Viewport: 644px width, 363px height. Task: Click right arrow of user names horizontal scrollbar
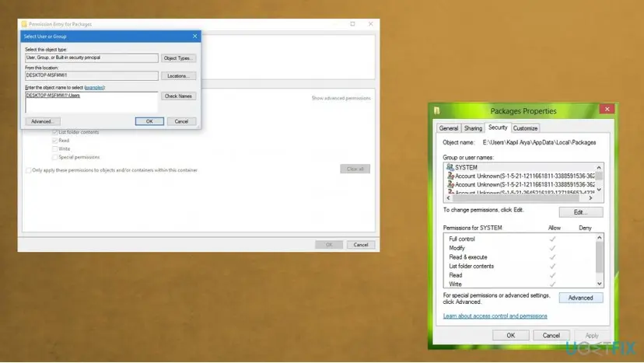click(x=590, y=198)
